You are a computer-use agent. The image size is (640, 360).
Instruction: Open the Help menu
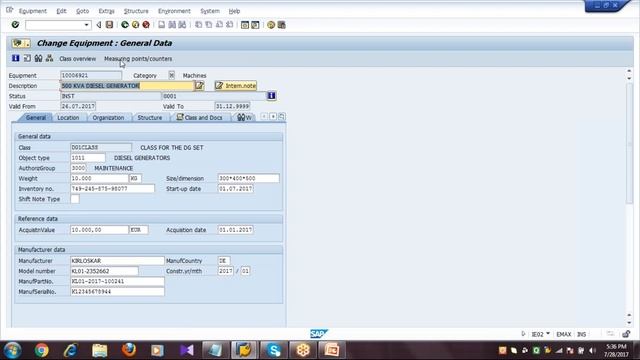234,11
